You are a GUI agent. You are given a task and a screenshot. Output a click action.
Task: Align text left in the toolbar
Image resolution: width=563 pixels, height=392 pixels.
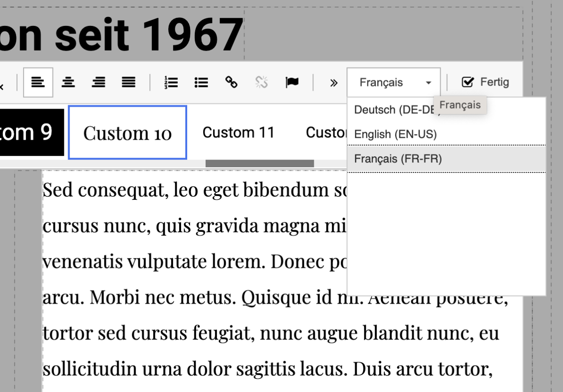[38, 83]
